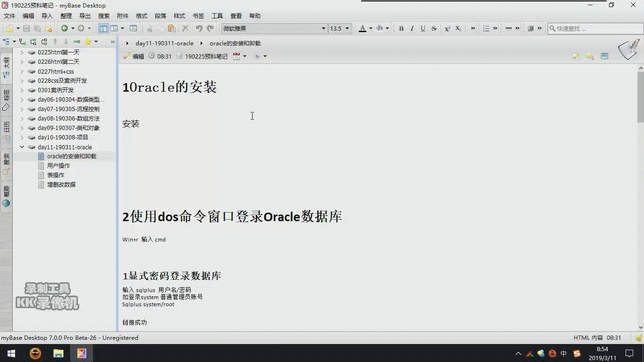This screenshot has width=644, height=362.
Task: Click the horizontal line insert icon
Action: [508, 28]
